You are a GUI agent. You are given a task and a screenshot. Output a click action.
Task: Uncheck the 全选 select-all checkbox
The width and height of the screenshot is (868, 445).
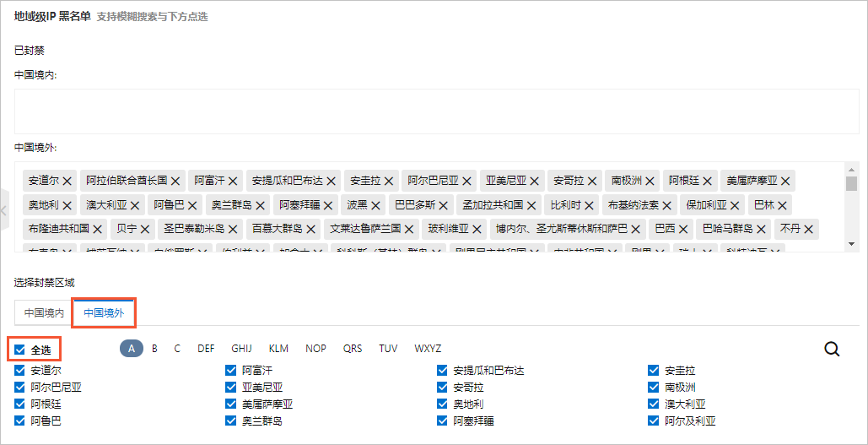[20, 350]
